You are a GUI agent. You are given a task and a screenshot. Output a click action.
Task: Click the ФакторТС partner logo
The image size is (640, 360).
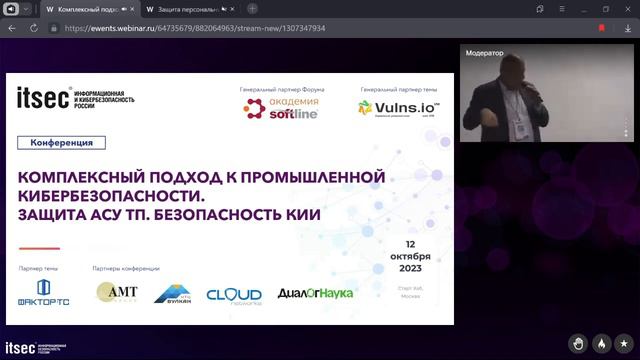[x=44, y=292]
